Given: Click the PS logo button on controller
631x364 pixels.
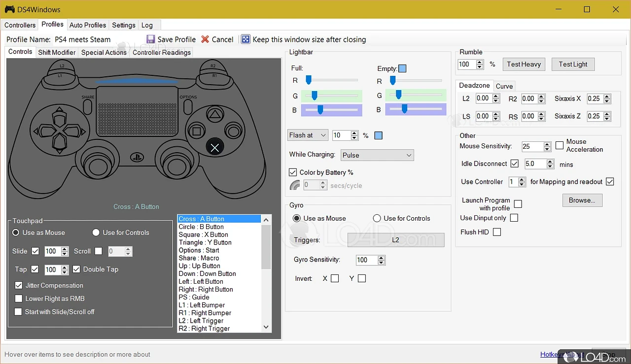Looking at the screenshot, I should click(136, 157).
